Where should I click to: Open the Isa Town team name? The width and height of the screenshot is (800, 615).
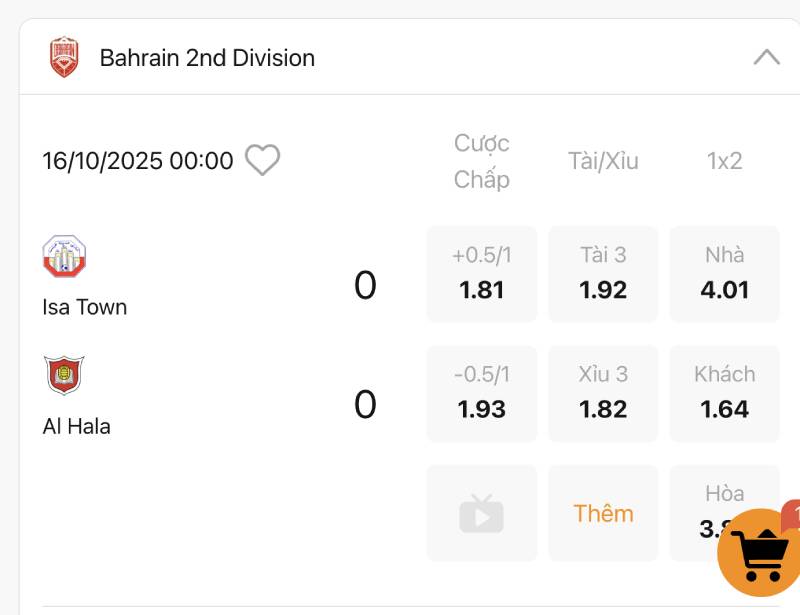pyautogui.click(x=85, y=307)
